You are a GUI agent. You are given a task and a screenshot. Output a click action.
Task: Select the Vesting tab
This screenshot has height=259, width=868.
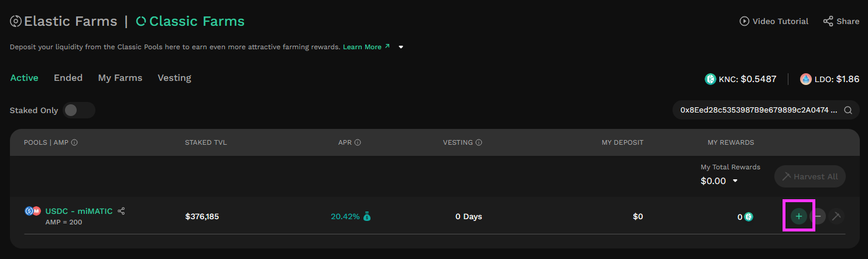[174, 78]
